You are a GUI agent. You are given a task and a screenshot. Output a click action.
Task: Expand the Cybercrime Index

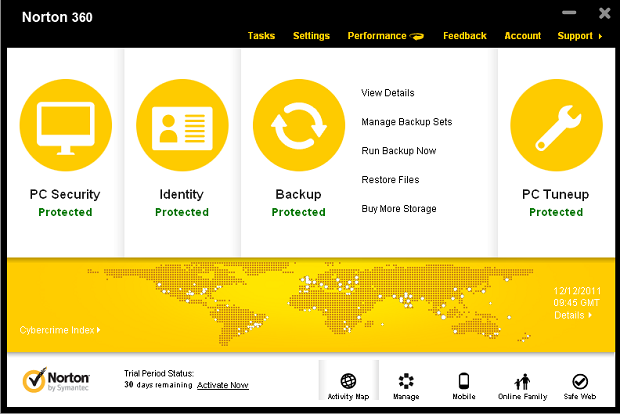(60, 330)
